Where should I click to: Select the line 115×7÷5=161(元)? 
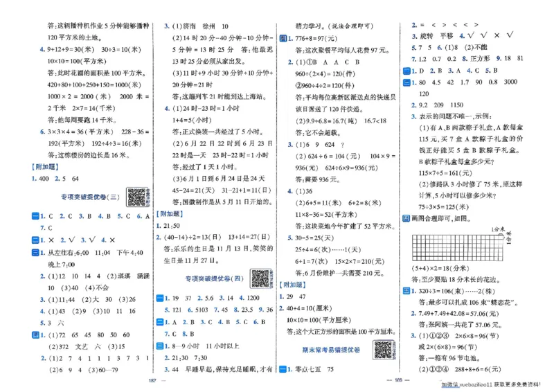445,173
